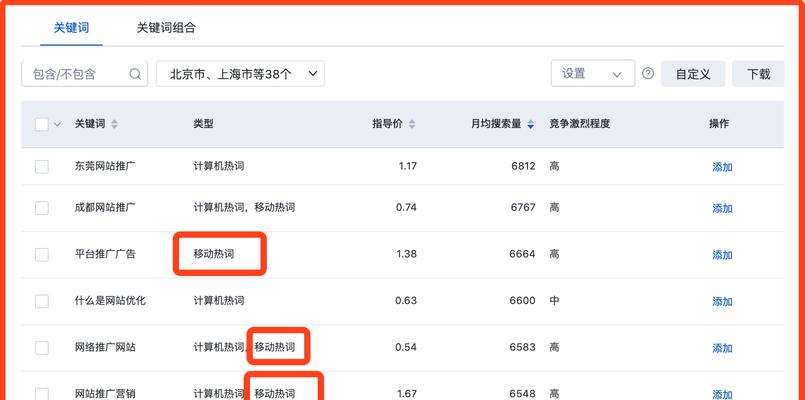Click the guide price value 0.54
This screenshot has width=805, height=400.
click(x=406, y=348)
